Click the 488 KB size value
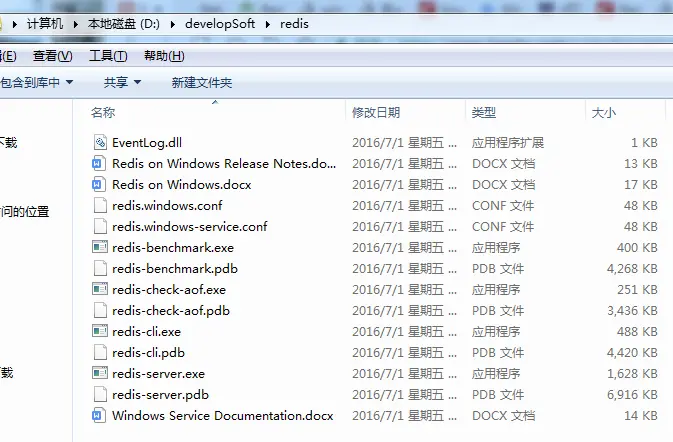Image resolution: width=673 pixels, height=442 pixels. tap(637, 332)
